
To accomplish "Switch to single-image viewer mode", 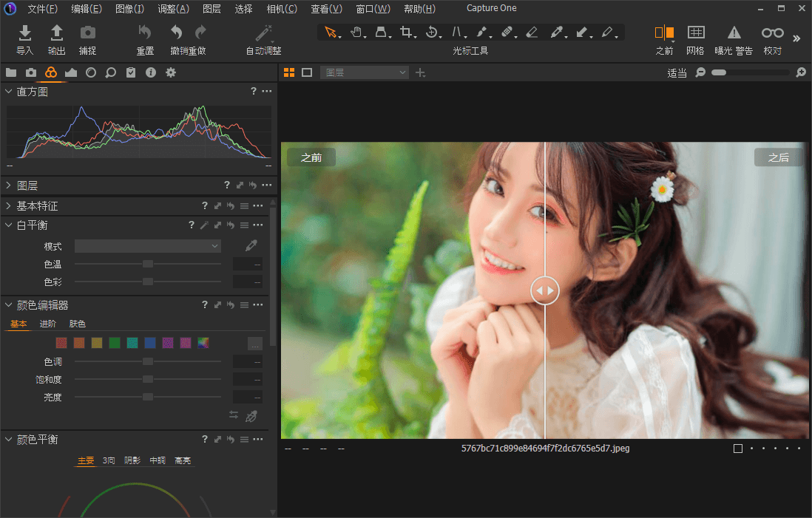I will tap(307, 72).
